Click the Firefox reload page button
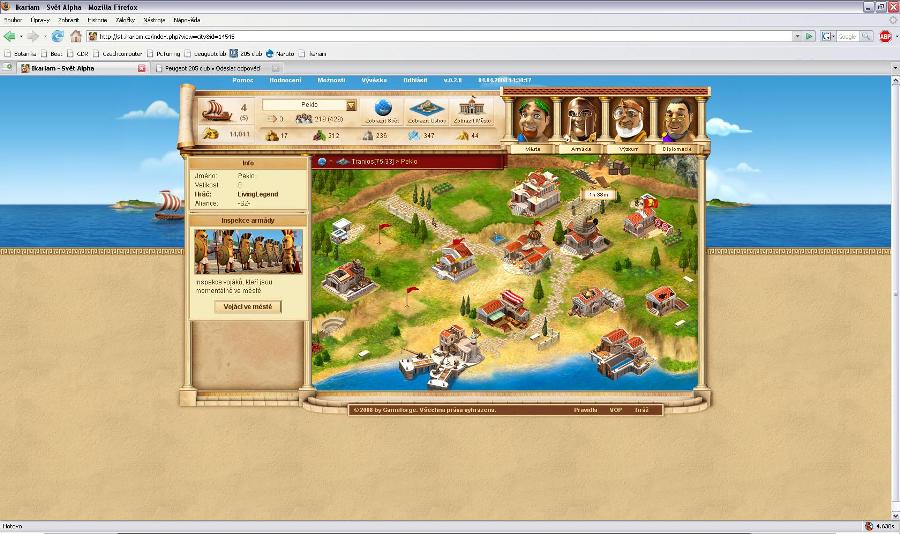 [58, 36]
